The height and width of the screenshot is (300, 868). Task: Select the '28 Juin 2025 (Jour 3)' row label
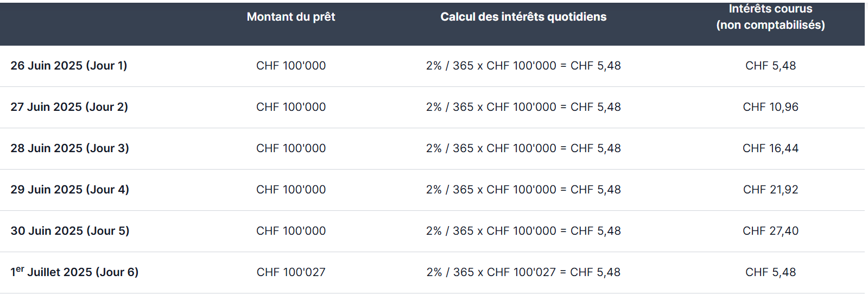coord(70,148)
